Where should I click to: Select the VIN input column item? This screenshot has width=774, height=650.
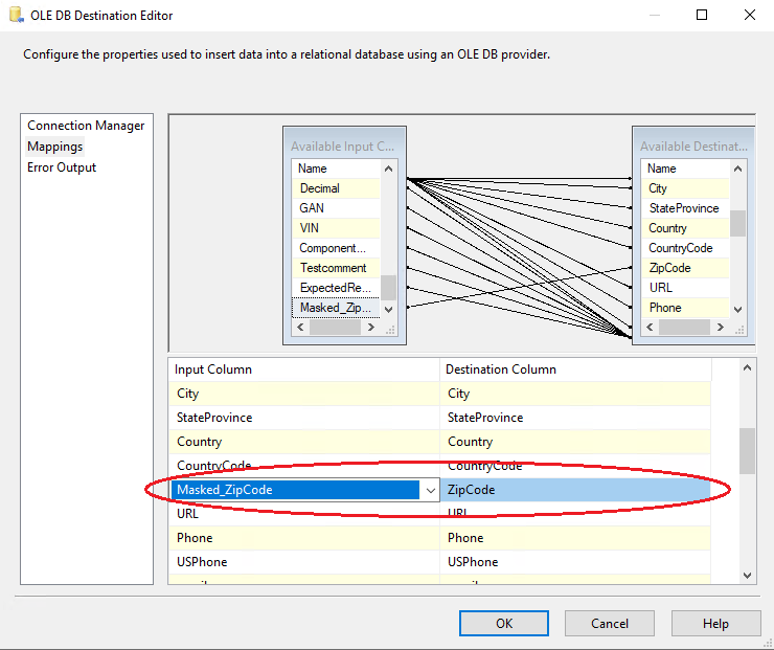[310, 228]
